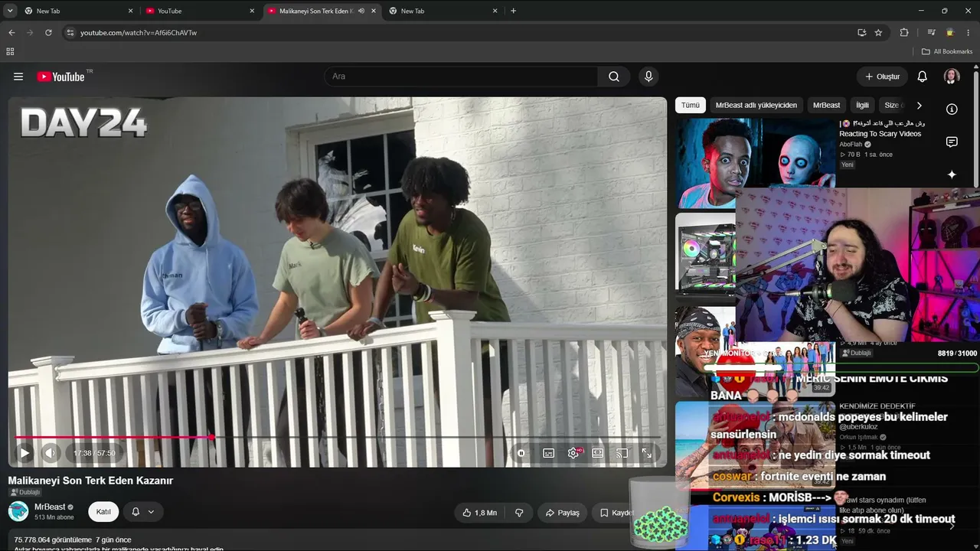Seek by clicking the red progress bar
Screen dimensions: 980x551
(x=113, y=437)
